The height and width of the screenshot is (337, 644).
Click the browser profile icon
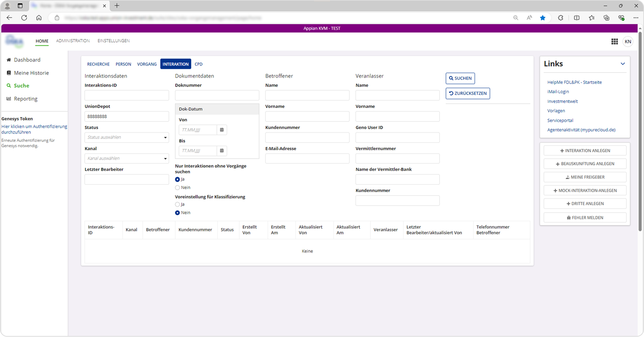click(7, 6)
